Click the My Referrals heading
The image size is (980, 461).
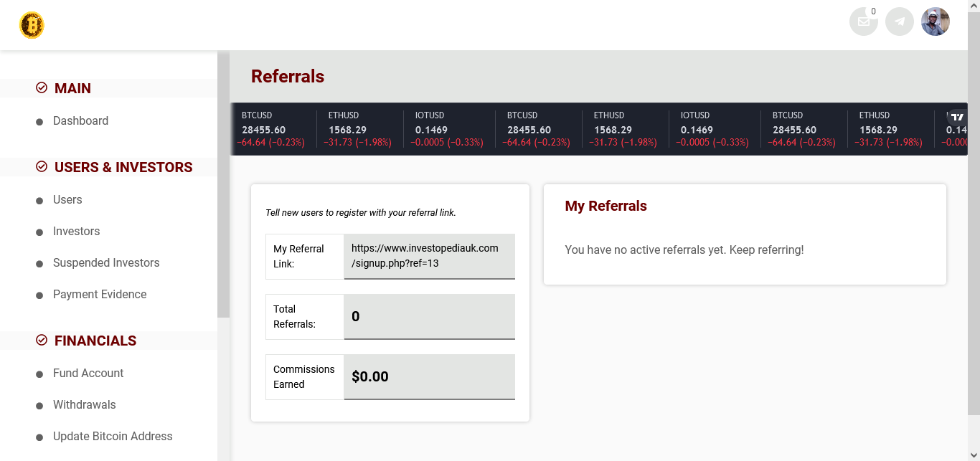(x=606, y=206)
